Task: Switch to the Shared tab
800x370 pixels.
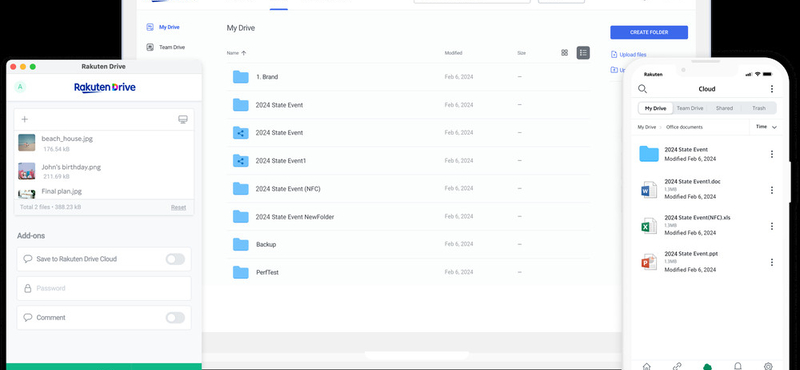Action: 724,108
